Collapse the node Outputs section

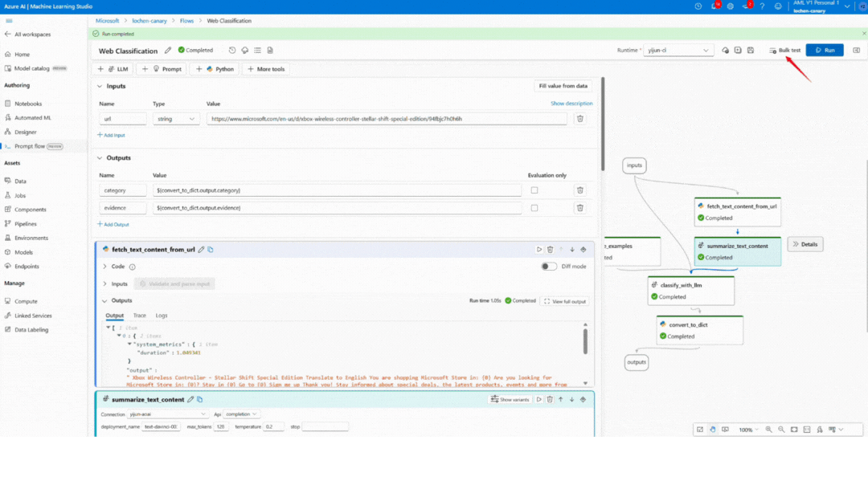[x=104, y=301]
